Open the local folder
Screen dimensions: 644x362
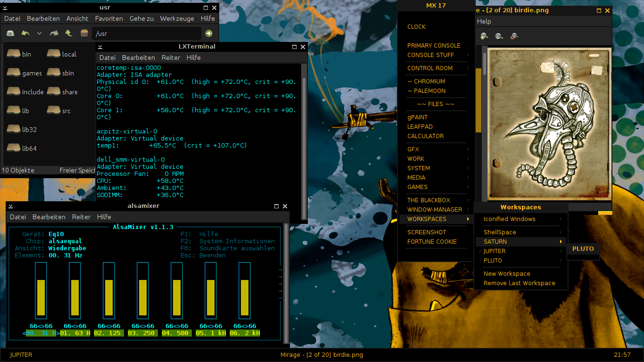click(x=61, y=54)
